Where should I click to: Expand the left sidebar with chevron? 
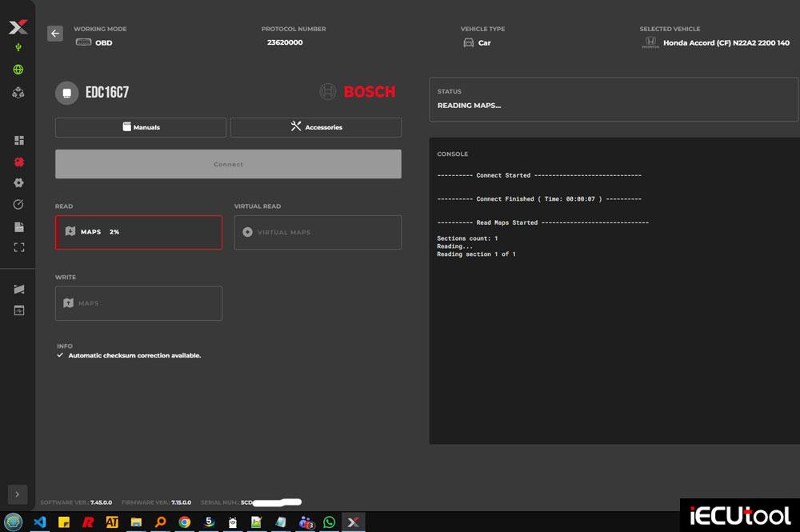click(18, 494)
